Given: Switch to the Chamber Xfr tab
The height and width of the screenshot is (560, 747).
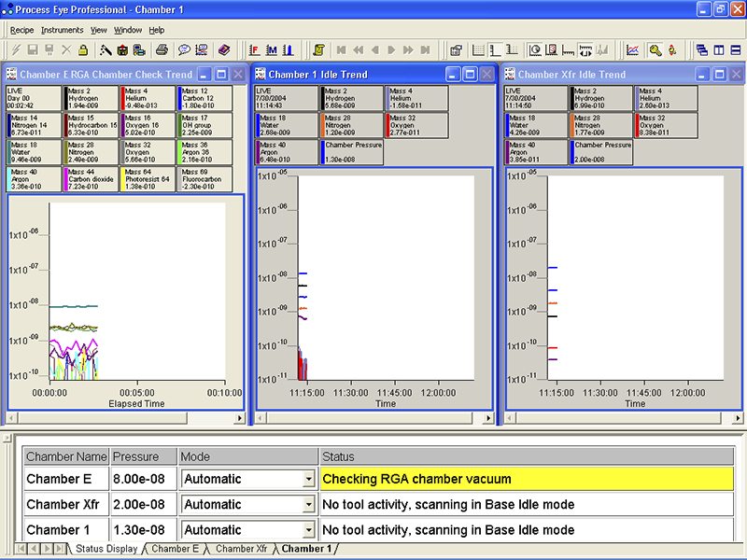Looking at the screenshot, I should click(241, 549).
